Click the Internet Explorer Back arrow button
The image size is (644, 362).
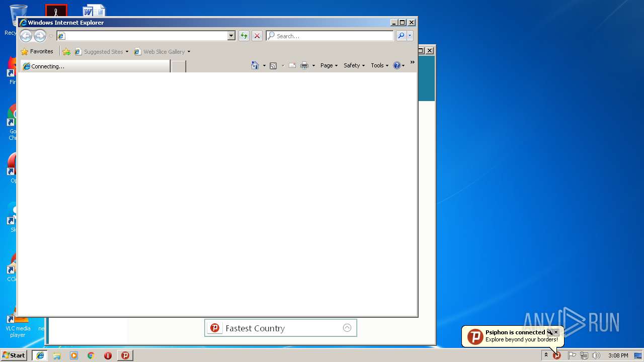pyautogui.click(x=26, y=36)
